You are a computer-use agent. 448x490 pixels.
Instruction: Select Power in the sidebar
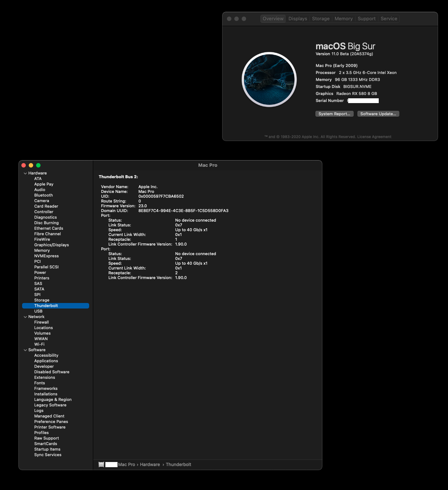40,273
